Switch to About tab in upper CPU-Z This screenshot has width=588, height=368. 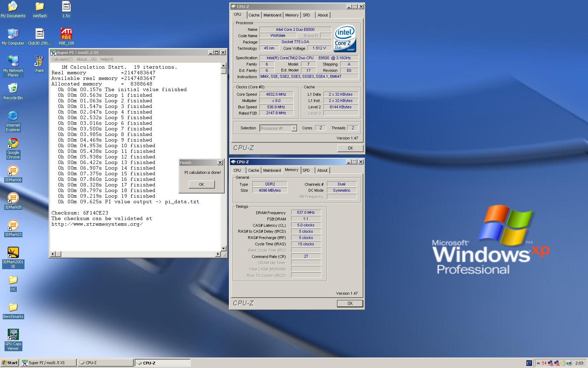tap(323, 15)
